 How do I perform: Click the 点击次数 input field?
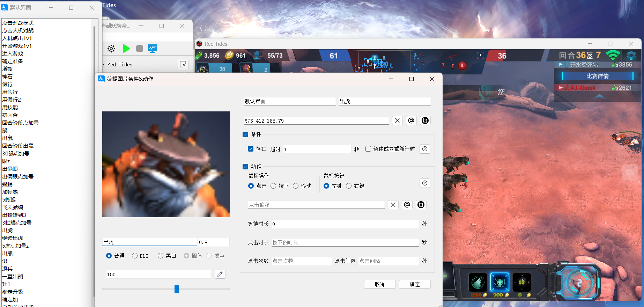tap(302, 261)
